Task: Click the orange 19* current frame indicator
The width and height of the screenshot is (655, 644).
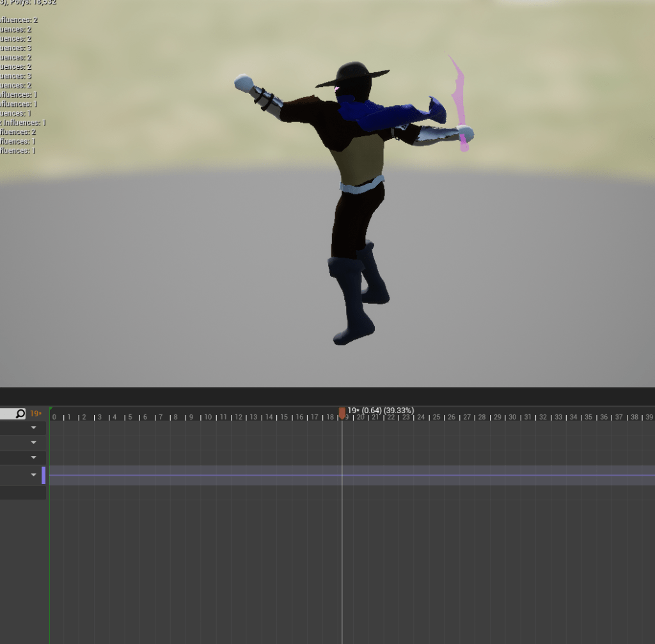Action: pos(36,414)
